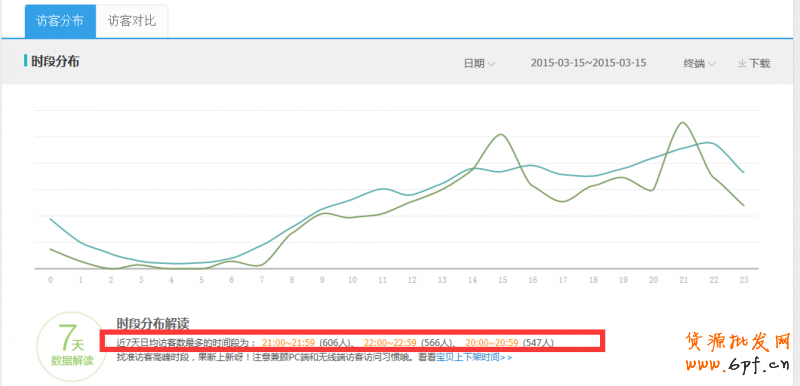Image resolution: width=800 pixels, height=386 pixels.
Task: Click the 21:00~21:59 time period text
Action: point(288,343)
